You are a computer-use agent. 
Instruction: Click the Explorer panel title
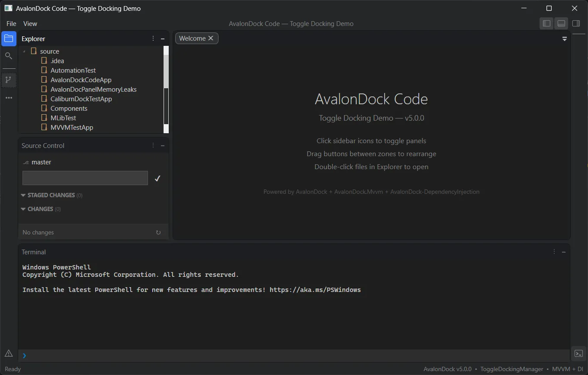[x=33, y=38]
